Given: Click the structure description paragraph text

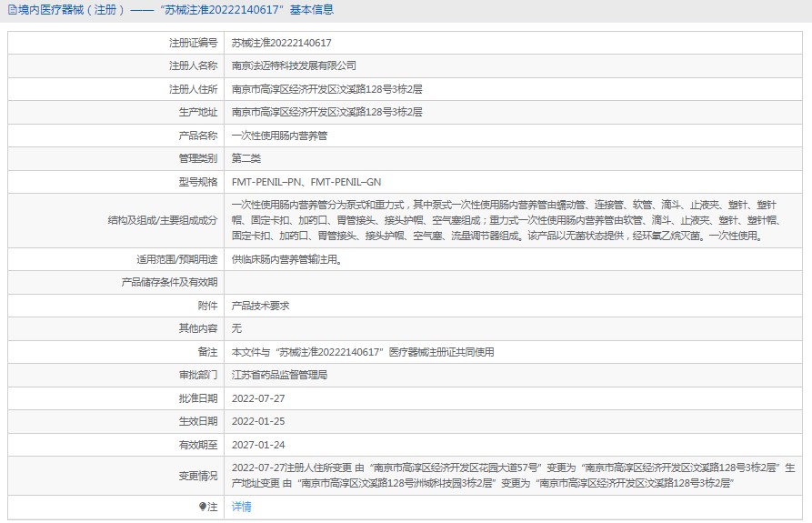Looking at the screenshot, I should pyautogui.click(x=506, y=221).
